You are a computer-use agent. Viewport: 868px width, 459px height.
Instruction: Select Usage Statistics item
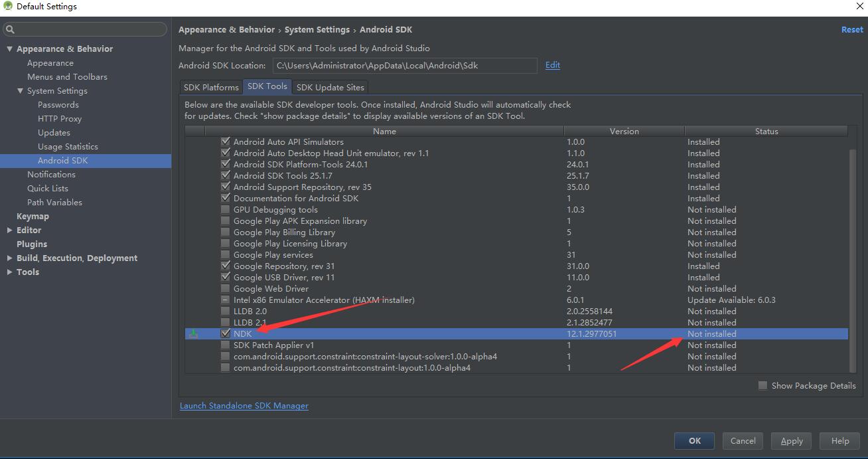(68, 146)
